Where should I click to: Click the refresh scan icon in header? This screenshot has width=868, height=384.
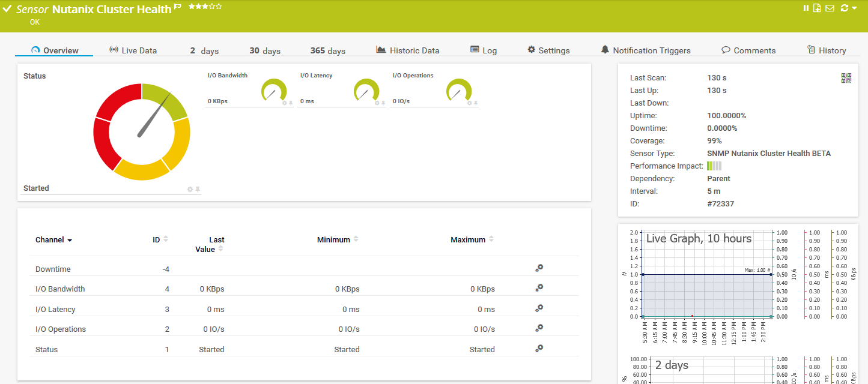coord(845,8)
